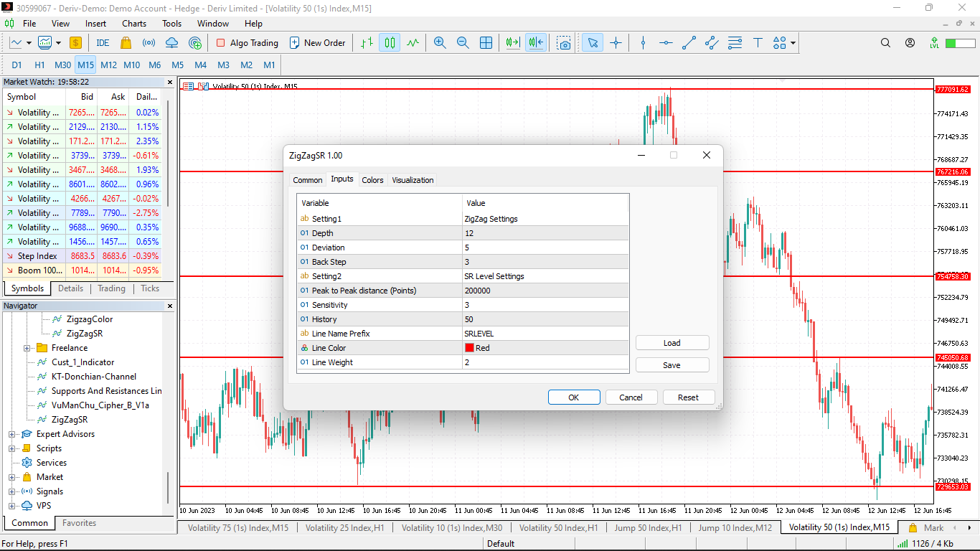Toggle Algo Trading on or off
The width and height of the screenshot is (980, 551).
coord(247,43)
